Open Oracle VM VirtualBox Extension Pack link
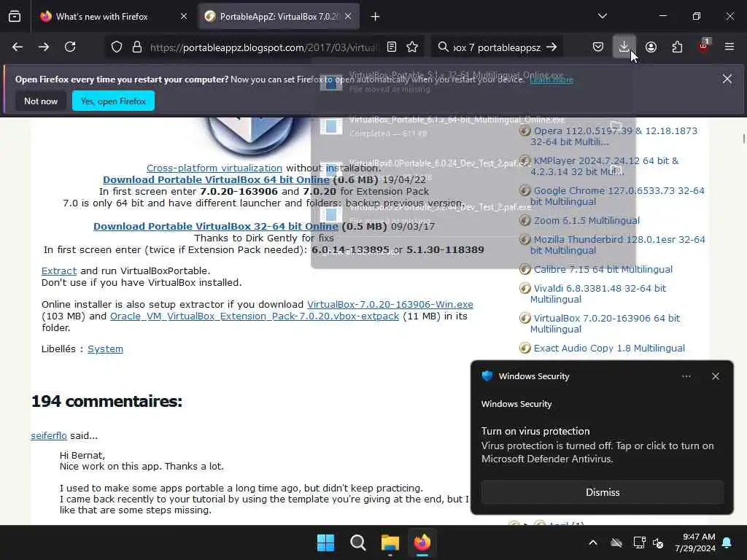 tap(255, 316)
